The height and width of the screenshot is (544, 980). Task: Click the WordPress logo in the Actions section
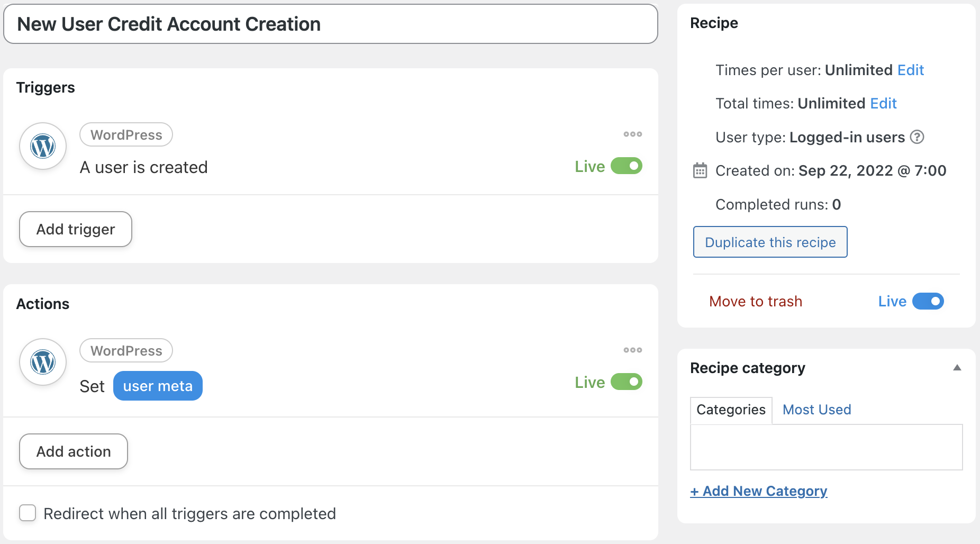tap(43, 362)
